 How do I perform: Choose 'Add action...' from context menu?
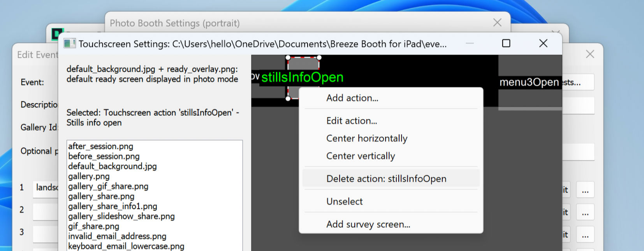tap(352, 98)
